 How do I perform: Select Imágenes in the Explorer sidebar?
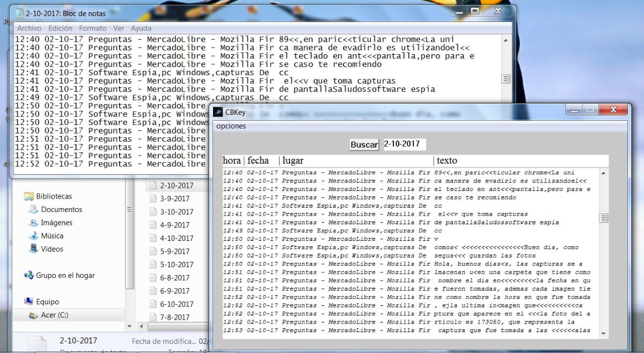pos(57,223)
